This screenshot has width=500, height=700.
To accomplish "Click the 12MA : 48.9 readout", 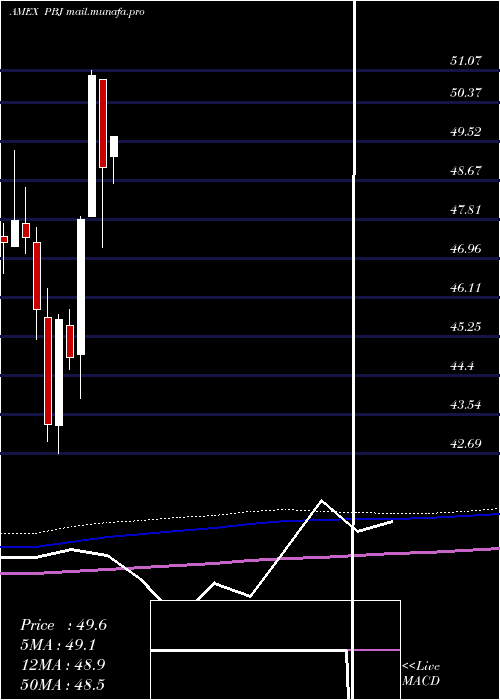I will (63, 665).
